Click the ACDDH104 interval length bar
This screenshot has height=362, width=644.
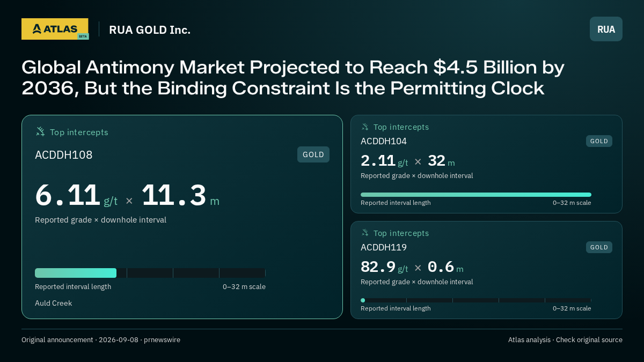click(x=476, y=195)
